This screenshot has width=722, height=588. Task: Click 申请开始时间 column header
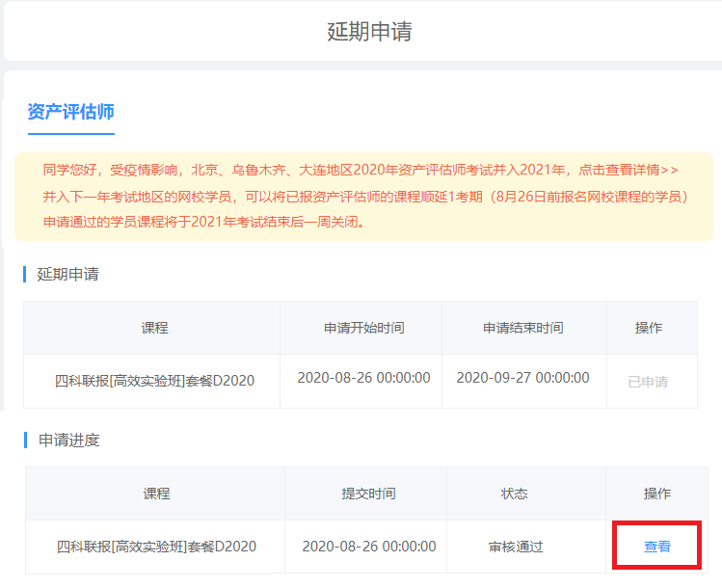pyautogui.click(x=363, y=328)
